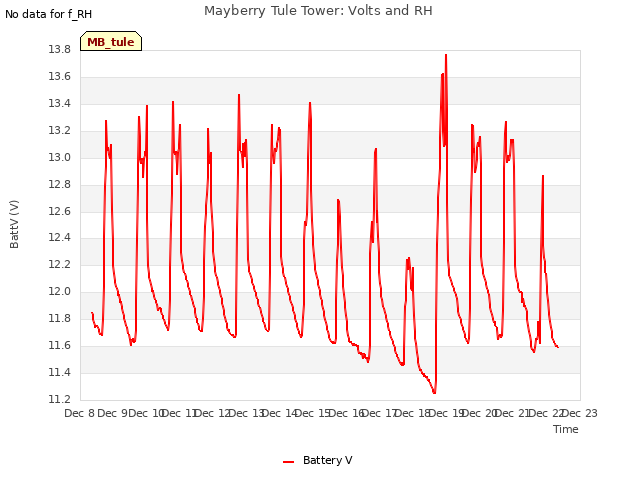The width and height of the screenshot is (640, 480).
Task: Click the 11.8 y-axis tick label
Action: pos(60,318)
